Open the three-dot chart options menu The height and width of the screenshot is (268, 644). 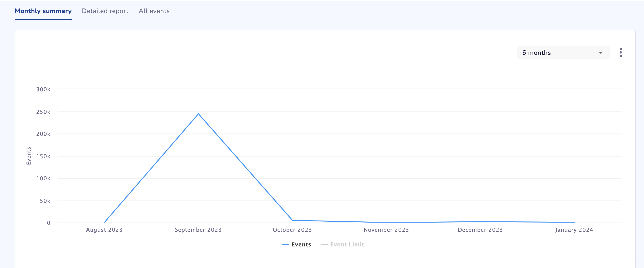[621, 52]
